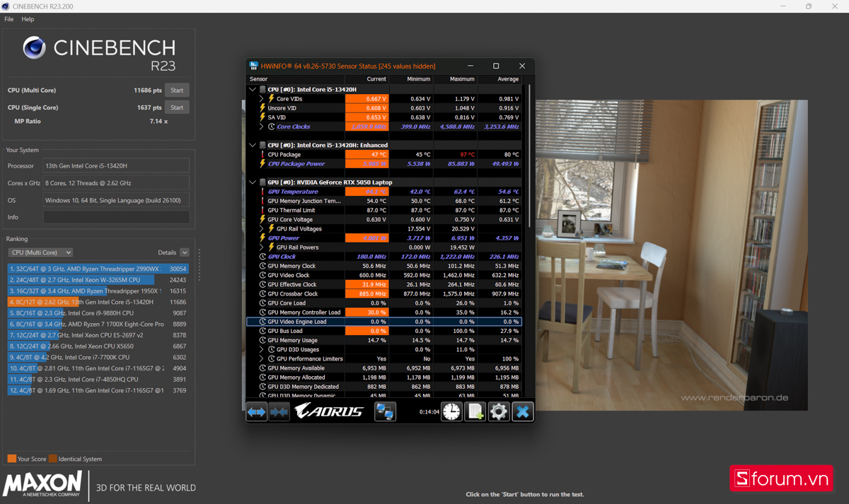Click the HWiNFO sensor list vertical scrollbar
849x504 pixels.
(528, 156)
